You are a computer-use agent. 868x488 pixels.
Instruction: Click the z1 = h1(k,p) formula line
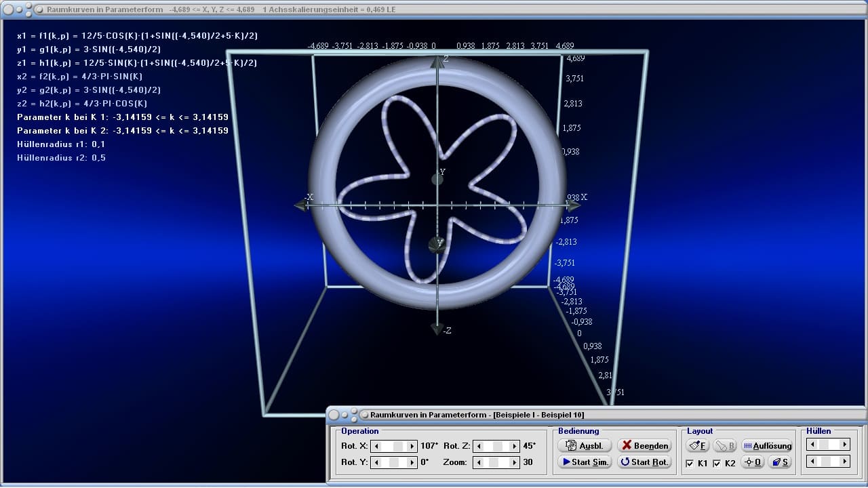click(137, 62)
